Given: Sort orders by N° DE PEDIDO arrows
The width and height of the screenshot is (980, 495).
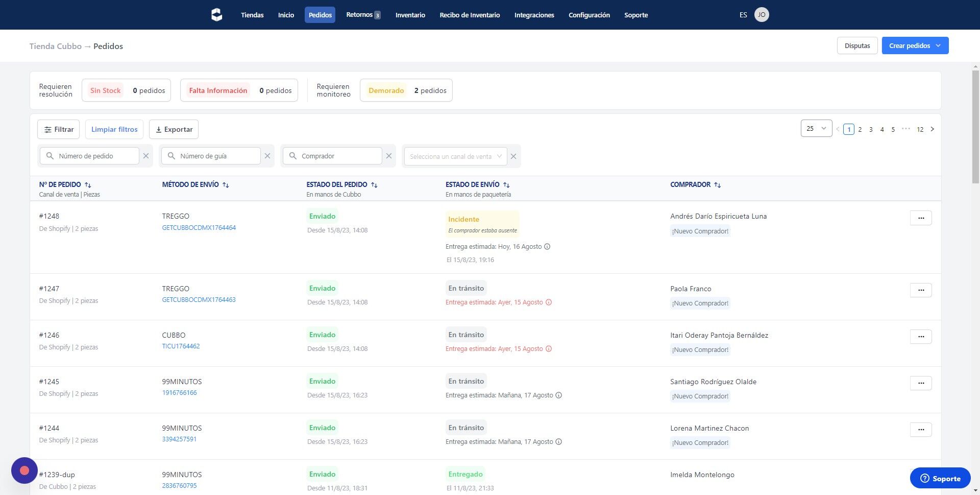Looking at the screenshot, I should pos(88,184).
